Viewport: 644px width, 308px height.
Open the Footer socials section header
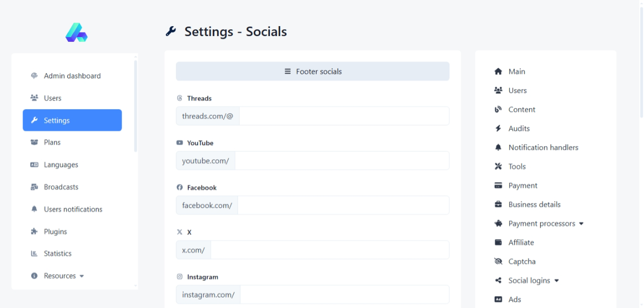click(x=313, y=72)
